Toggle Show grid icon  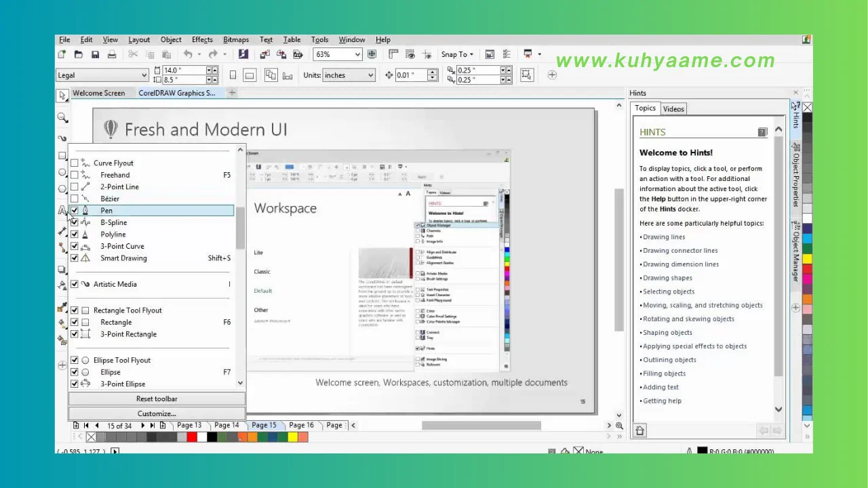coord(410,54)
